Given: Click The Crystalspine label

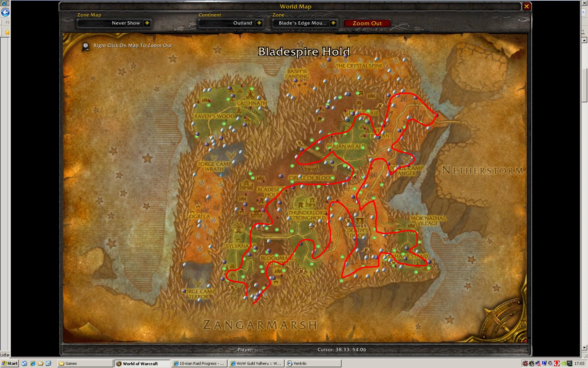Looking at the screenshot, I should pos(359,66).
